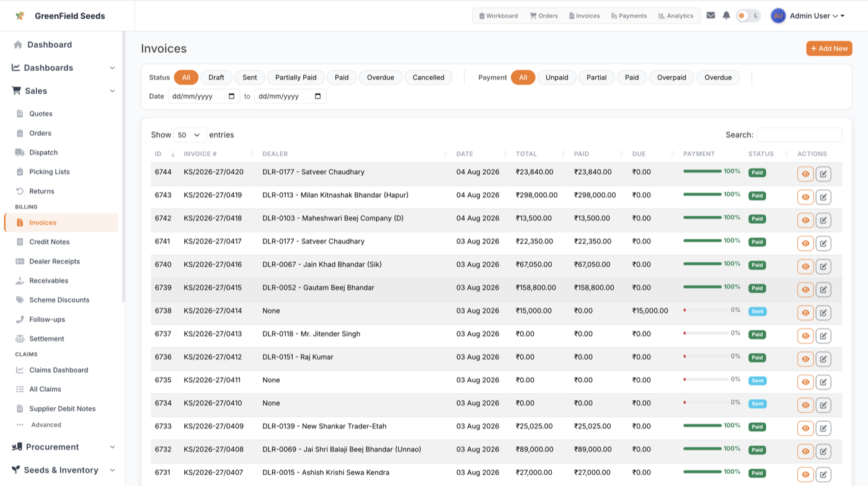Viewport: 868px width, 486px height.
Task: Open Receivables in the sidebar
Action: point(48,280)
